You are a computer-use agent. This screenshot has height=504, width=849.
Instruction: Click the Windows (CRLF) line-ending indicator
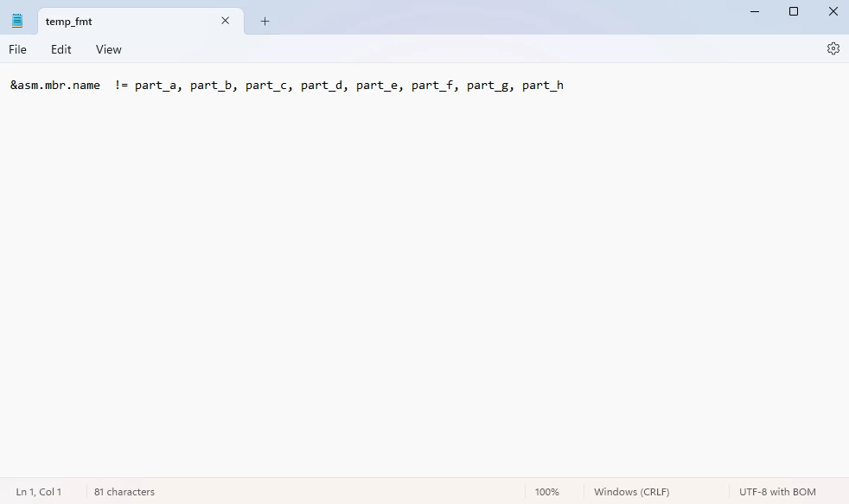tap(631, 491)
